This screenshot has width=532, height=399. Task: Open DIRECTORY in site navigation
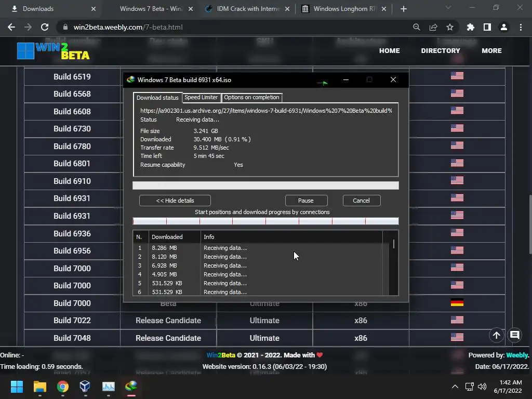click(441, 50)
